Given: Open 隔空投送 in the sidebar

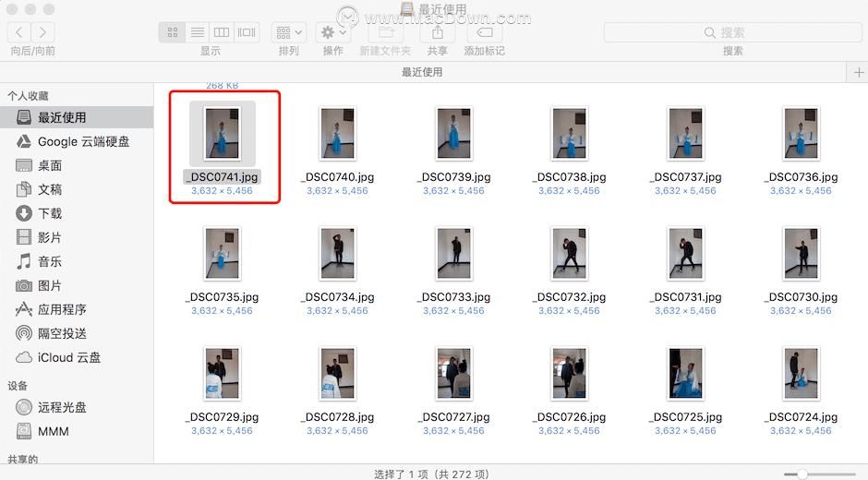Looking at the screenshot, I should pos(77,333).
